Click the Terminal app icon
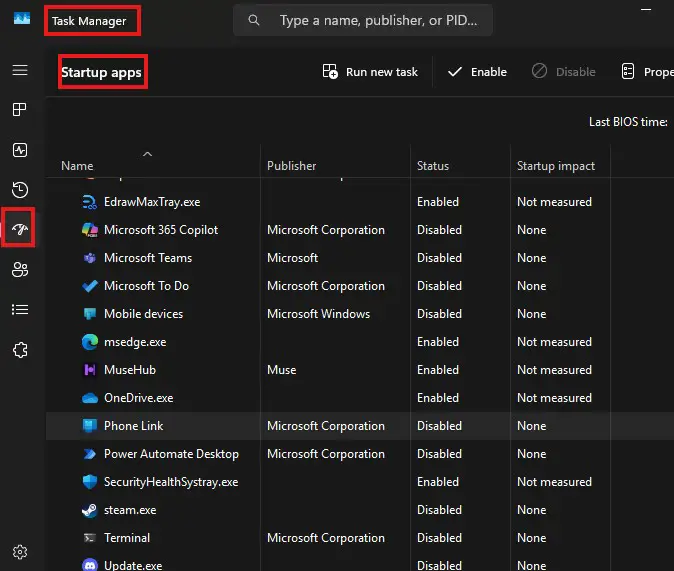Viewport: 674px width, 571px height. point(89,538)
